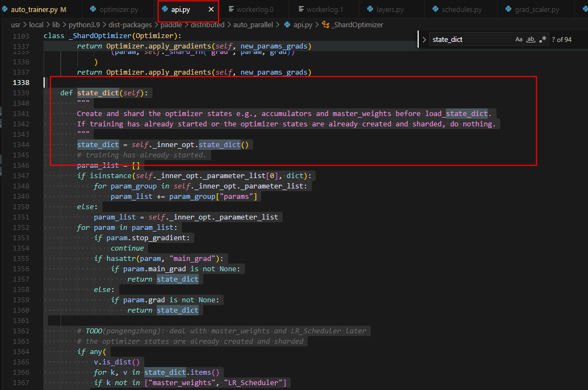This screenshot has width=588, height=390.
Task: Click the Python icon on the optimizer.py tab
Action: click(93, 9)
